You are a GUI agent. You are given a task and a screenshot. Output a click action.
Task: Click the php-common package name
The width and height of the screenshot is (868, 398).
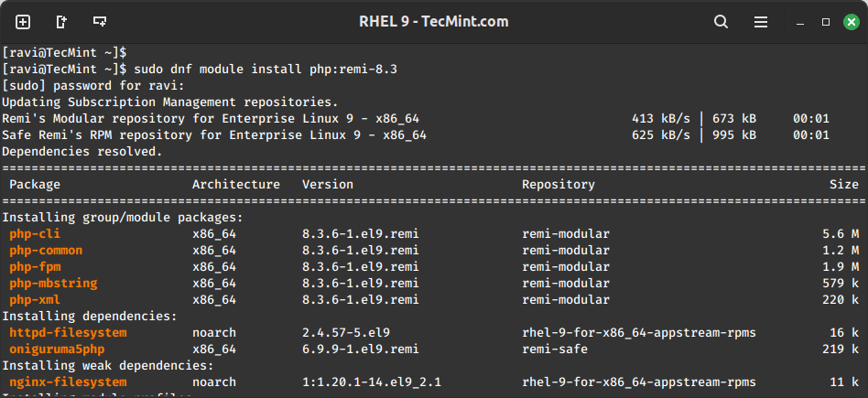(46, 251)
